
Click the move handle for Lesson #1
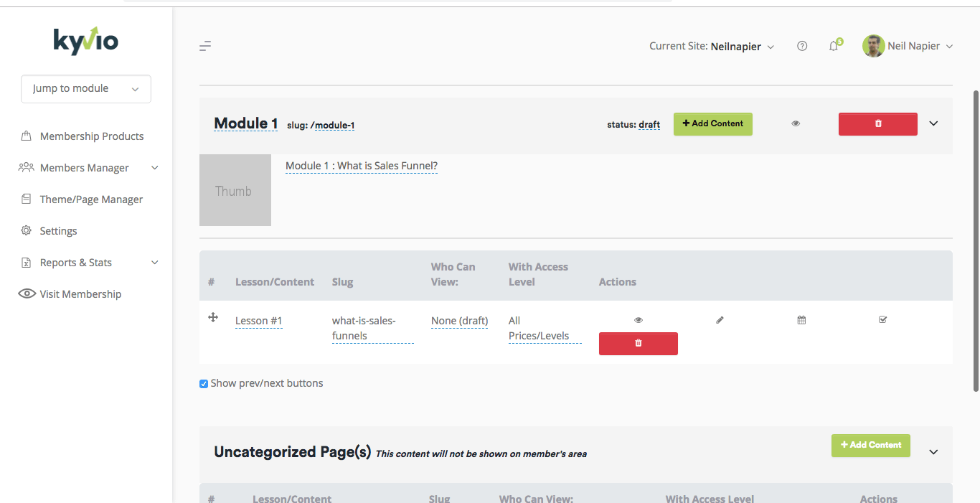coord(213,317)
